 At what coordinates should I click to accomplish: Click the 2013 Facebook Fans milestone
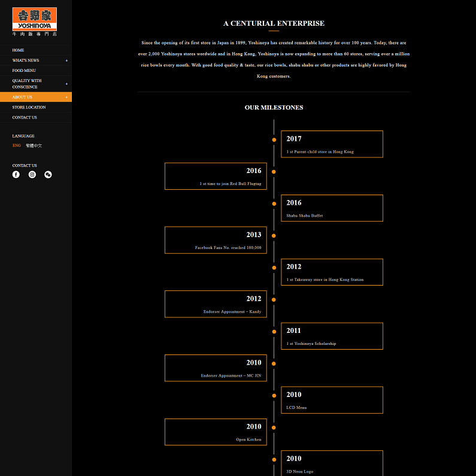[x=216, y=240]
